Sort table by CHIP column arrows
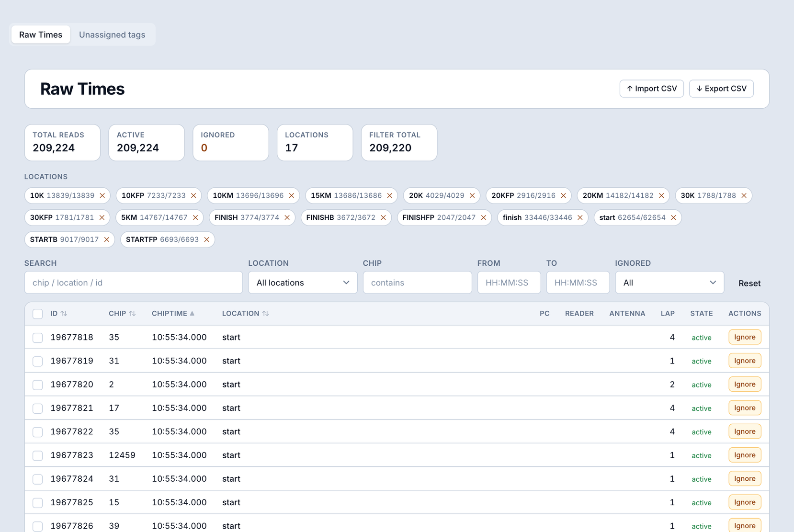Screen dimensions: 794x532 (x=133, y=314)
